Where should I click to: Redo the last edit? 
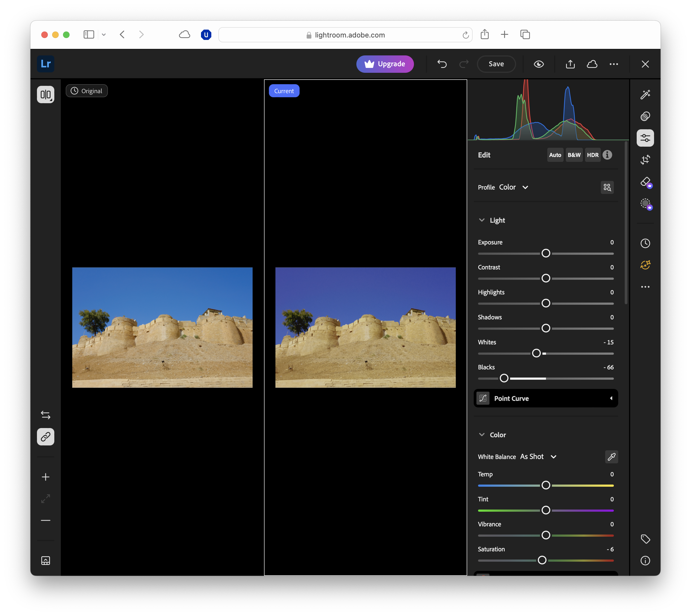coord(464,64)
